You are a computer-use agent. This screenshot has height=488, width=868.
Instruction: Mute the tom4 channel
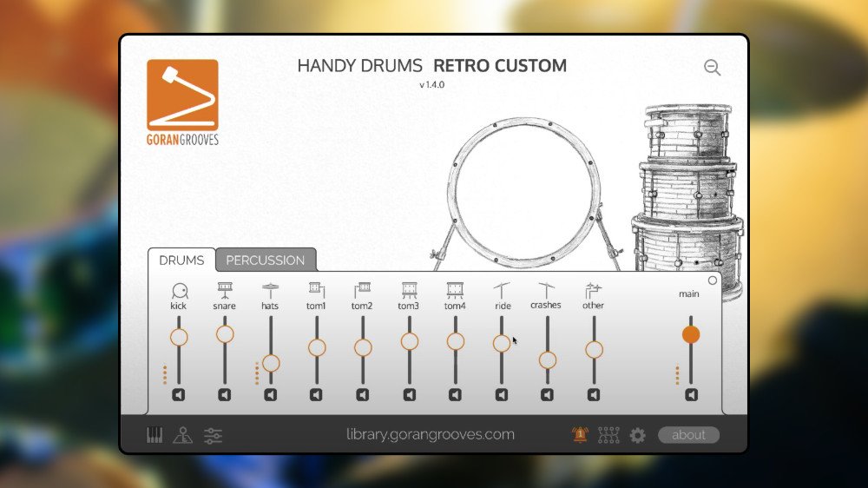click(455, 395)
